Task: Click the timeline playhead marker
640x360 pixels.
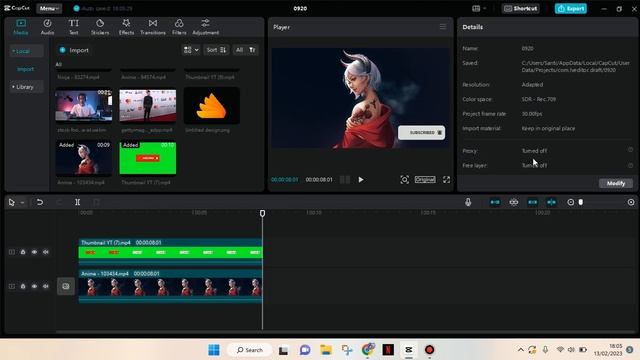Action: coord(262,213)
